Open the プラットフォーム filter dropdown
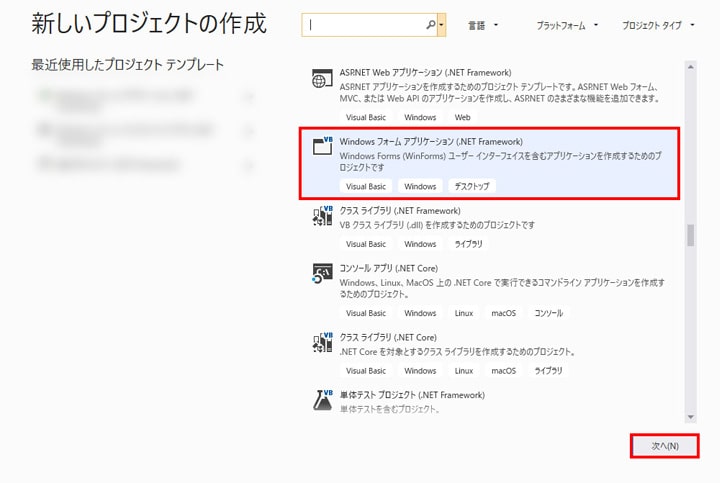 (x=567, y=26)
